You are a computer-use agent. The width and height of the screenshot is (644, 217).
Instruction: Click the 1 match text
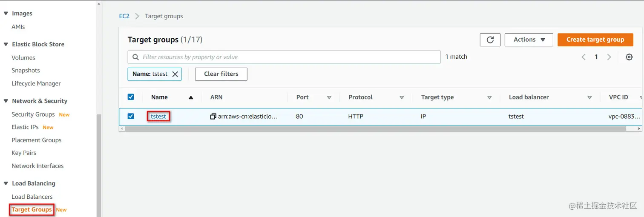tap(456, 57)
